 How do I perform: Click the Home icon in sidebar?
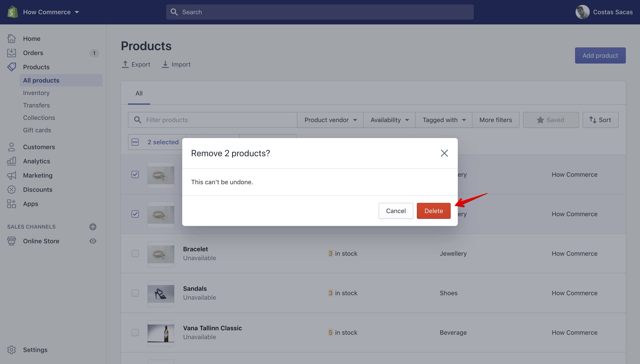(x=12, y=38)
